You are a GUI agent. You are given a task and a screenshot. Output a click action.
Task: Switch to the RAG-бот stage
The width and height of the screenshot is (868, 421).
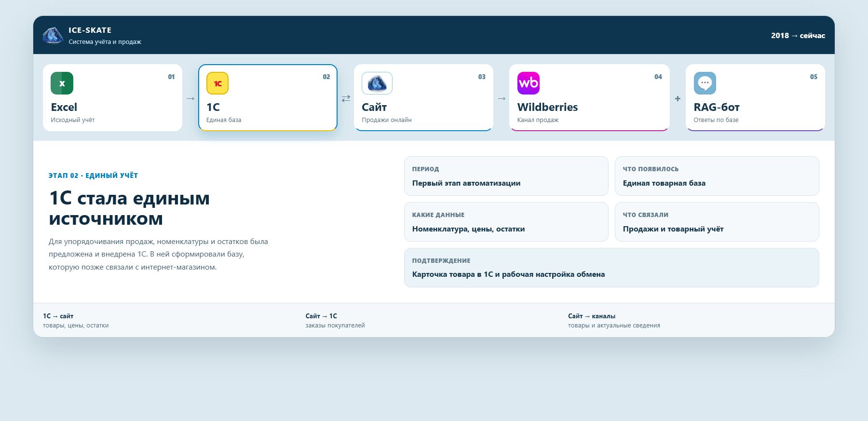[755, 97]
